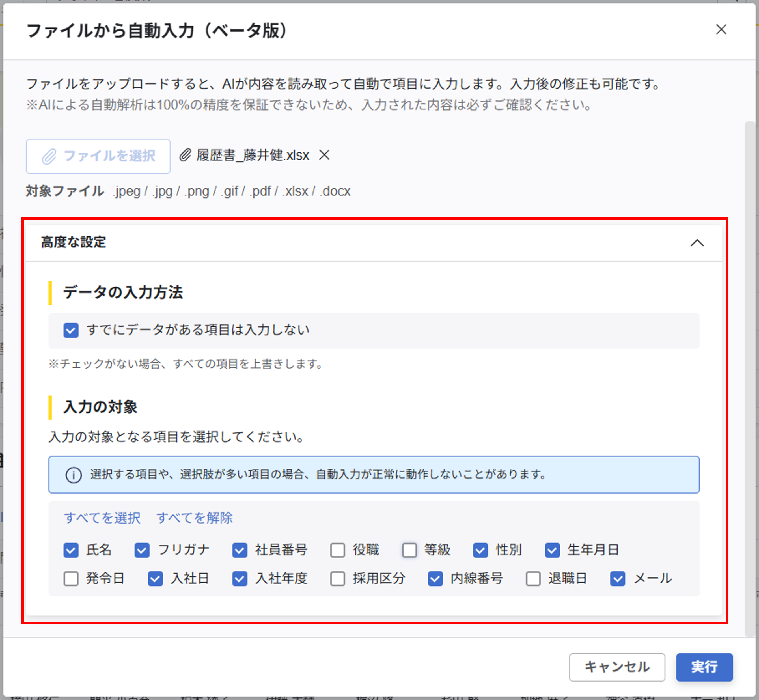Uncheck すでにデータがある項目は入力しない
This screenshot has width=759, height=700.
[x=71, y=330]
